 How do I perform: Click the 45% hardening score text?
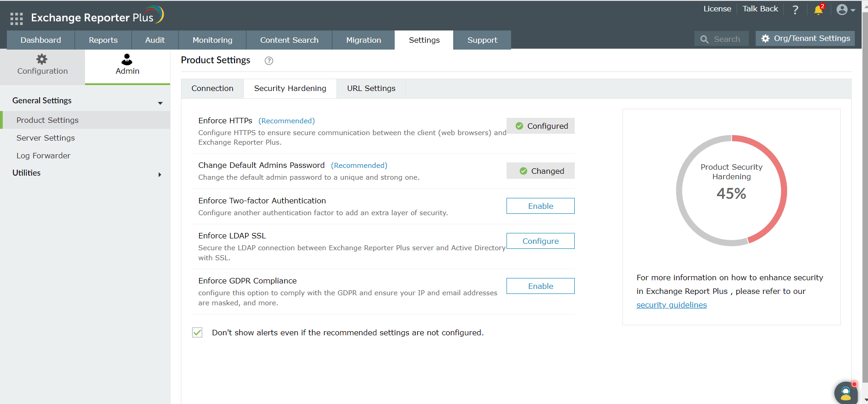click(x=732, y=194)
